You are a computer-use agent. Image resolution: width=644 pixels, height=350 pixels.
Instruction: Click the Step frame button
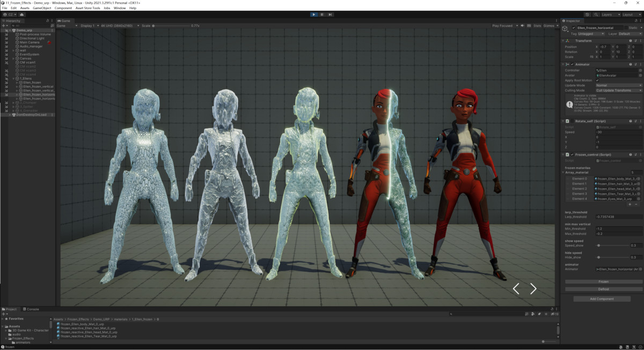pyautogui.click(x=330, y=14)
